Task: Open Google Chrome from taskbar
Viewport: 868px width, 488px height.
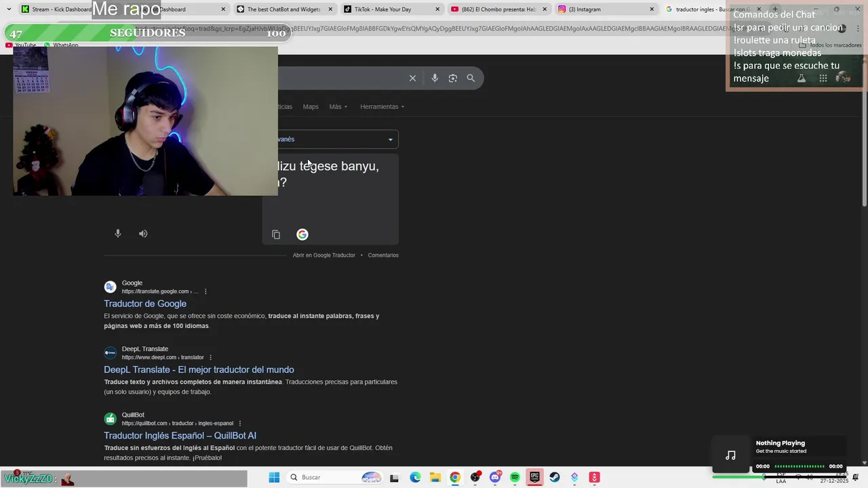Action: click(455, 477)
